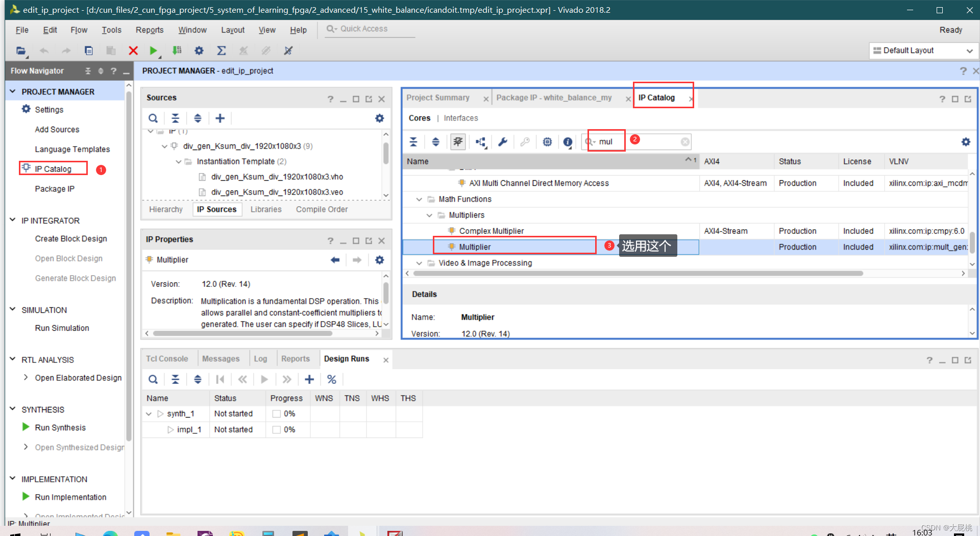Click the Customize IP wrench icon
The height and width of the screenshot is (536, 980).
[503, 142]
